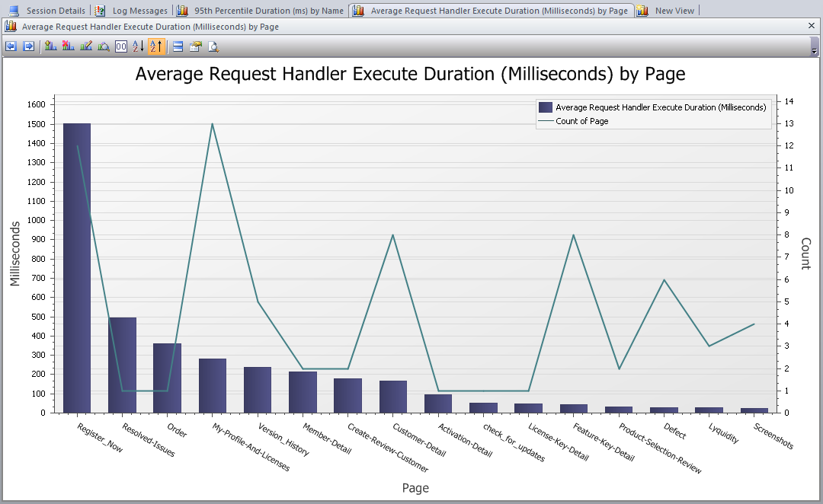Viewport: 823px width, 504px height.
Task: Open the properties icon with hand
Action: [195, 46]
